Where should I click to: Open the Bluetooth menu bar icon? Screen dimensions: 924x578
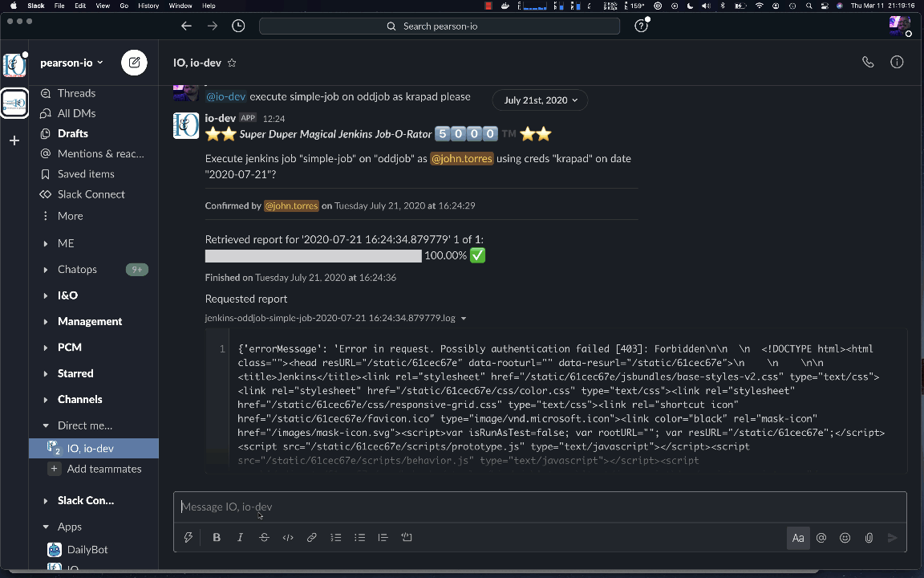tap(723, 6)
